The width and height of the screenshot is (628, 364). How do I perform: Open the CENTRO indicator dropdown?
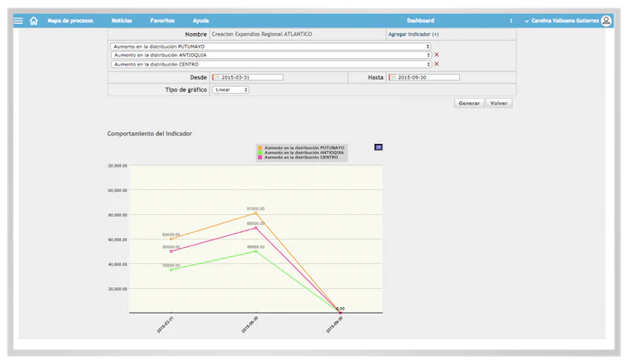click(x=271, y=65)
